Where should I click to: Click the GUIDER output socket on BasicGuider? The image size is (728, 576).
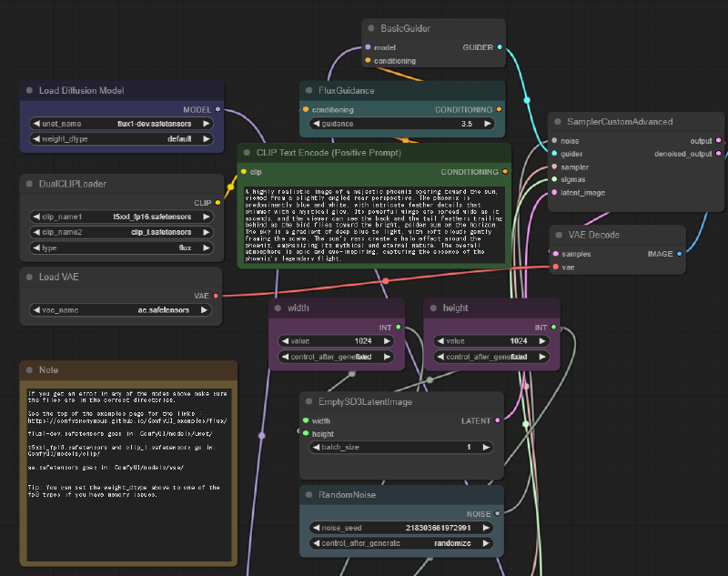500,47
